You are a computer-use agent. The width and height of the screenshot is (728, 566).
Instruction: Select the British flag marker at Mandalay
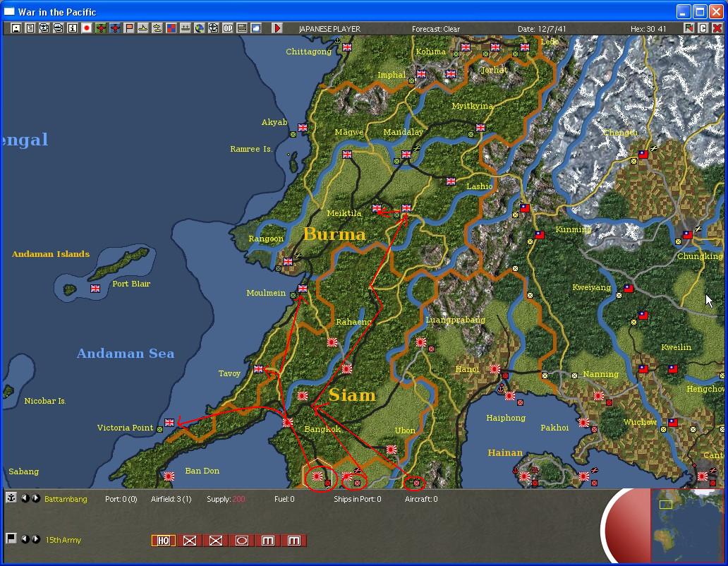point(406,154)
